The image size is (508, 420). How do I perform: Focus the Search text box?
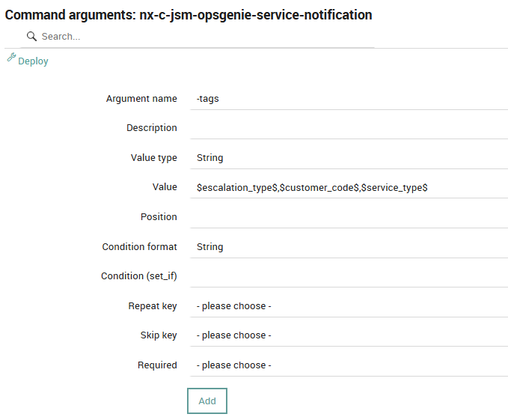pos(202,36)
